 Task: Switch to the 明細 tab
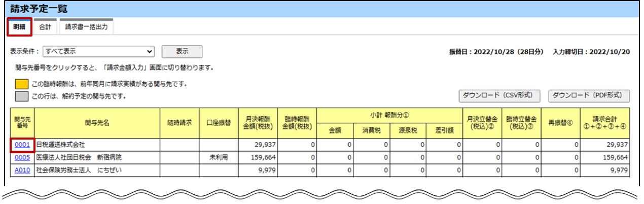[x=20, y=27]
